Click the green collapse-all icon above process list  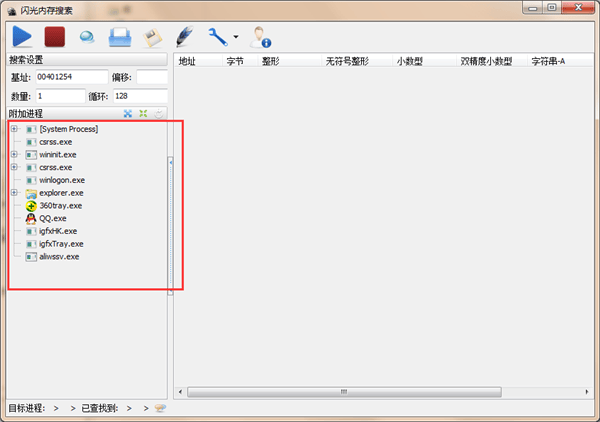(144, 114)
